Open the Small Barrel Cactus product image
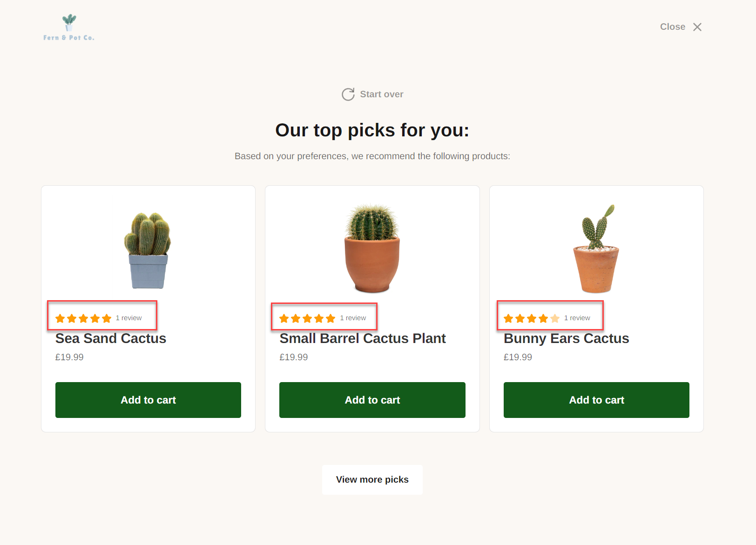 [372, 249]
